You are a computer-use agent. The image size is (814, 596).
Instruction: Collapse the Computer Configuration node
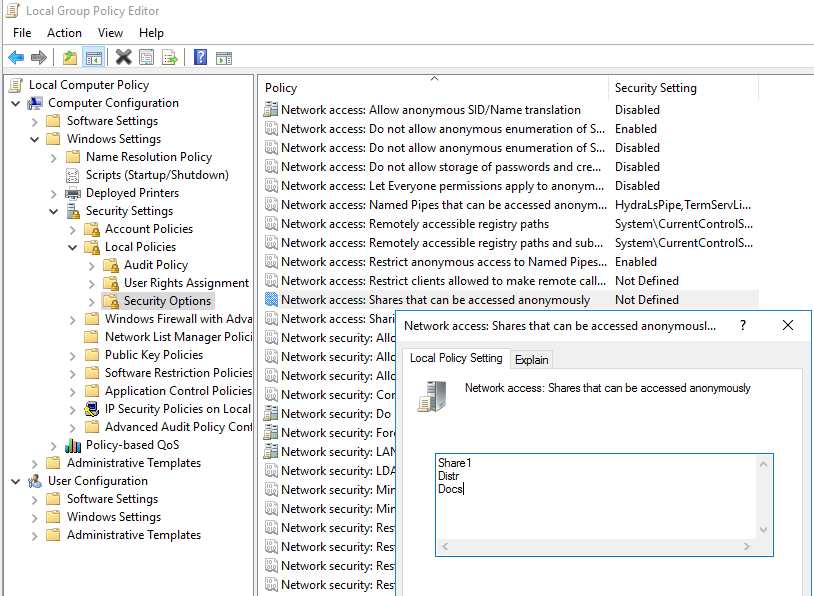point(16,103)
